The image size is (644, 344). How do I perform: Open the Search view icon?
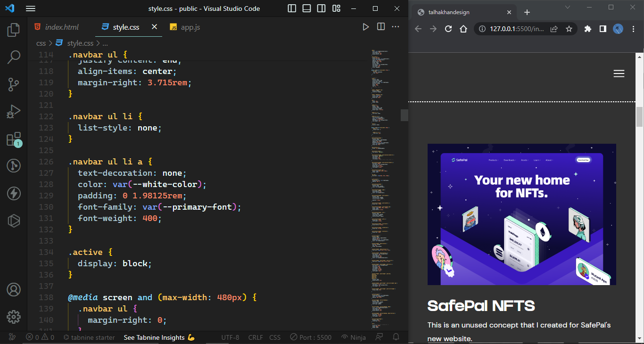[14, 57]
